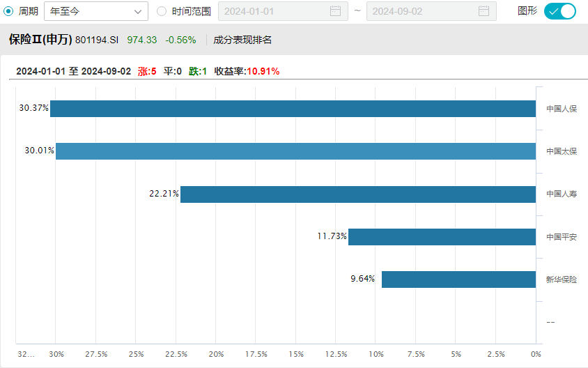Click the start date field 2024-01-01
Viewport: 588px width, 368px height.
(283, 11)
